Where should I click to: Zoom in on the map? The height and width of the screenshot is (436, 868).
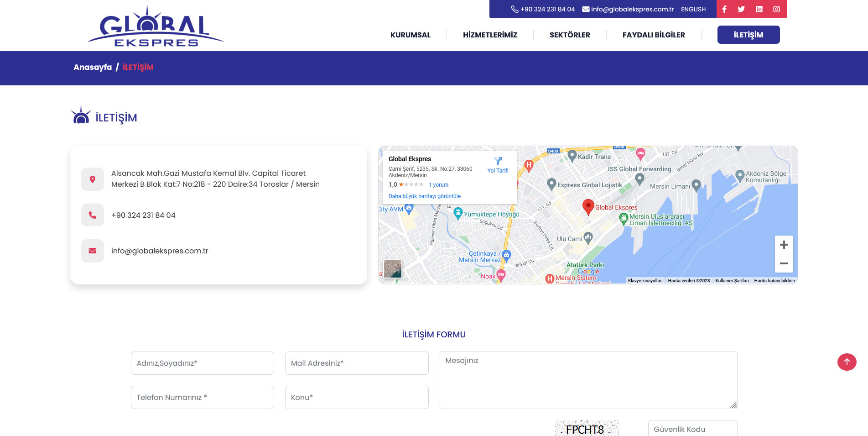point(784,245)
